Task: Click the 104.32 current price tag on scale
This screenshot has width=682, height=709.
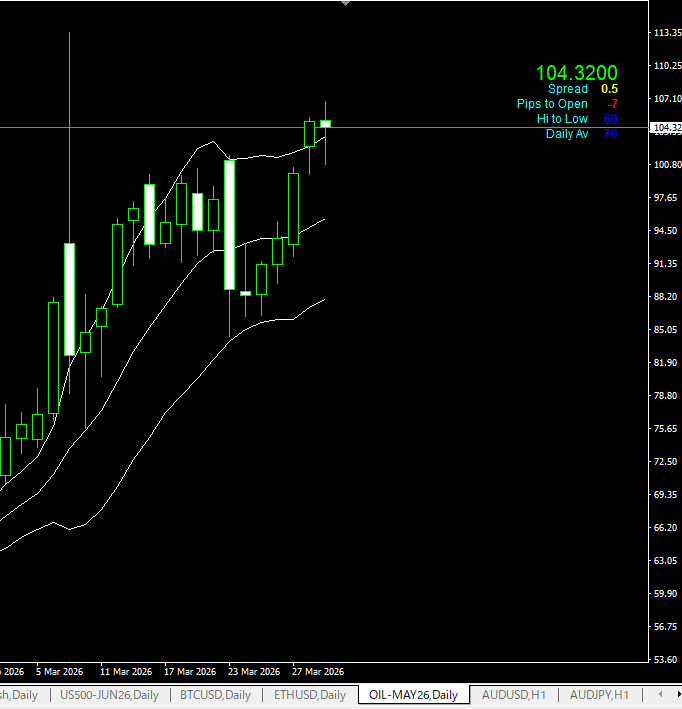Action: point(665,128)
